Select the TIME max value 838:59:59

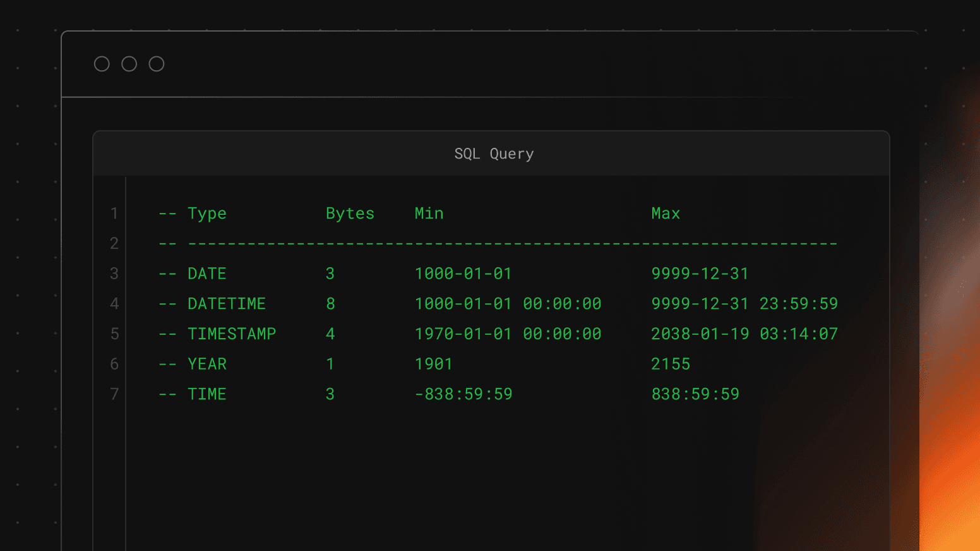point(695,394)
